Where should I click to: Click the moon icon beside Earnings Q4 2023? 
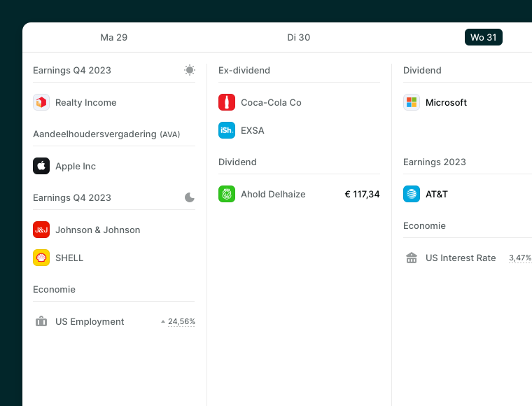(x=190, y=197)
